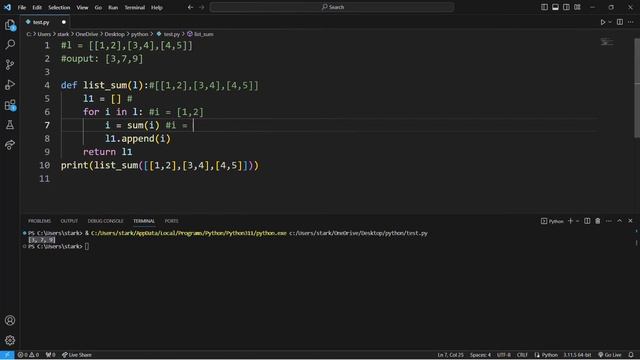Open the Testing flask view
This screenshot has height=360, width=640.
[x=10, y=125]
